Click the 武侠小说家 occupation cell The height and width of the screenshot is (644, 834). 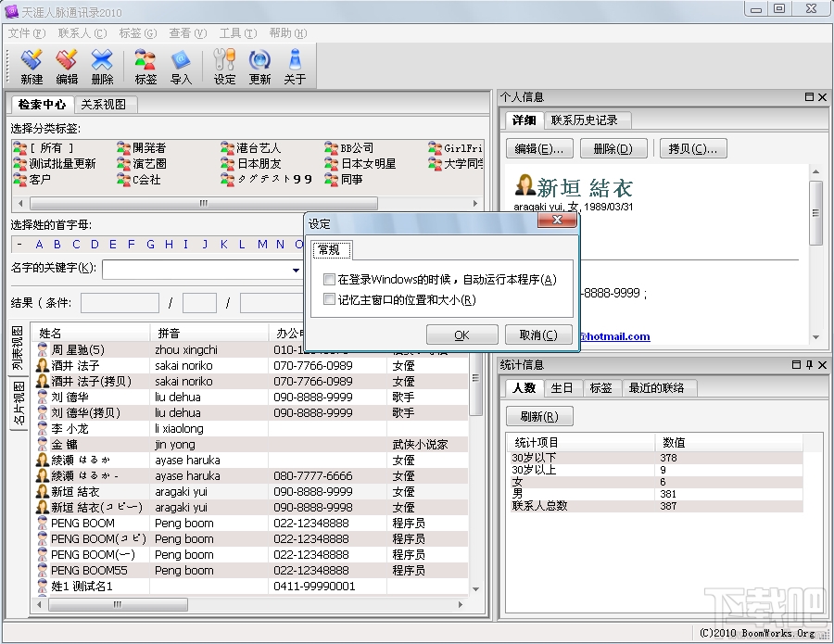point(420,444)
